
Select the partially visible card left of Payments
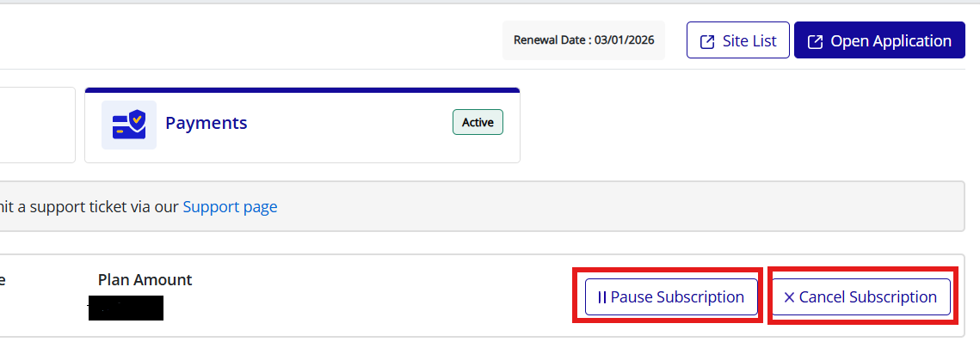coord(37,125)
